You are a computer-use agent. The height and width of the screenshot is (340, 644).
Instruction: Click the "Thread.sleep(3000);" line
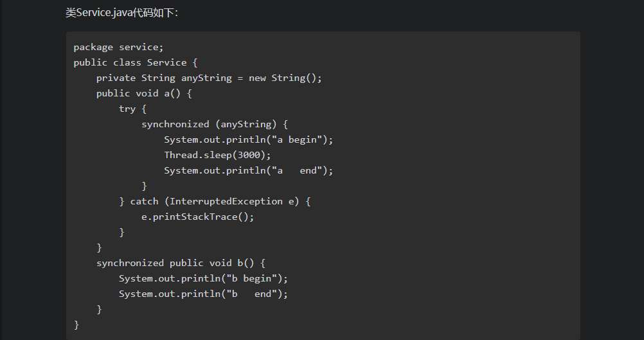(218, 156)
